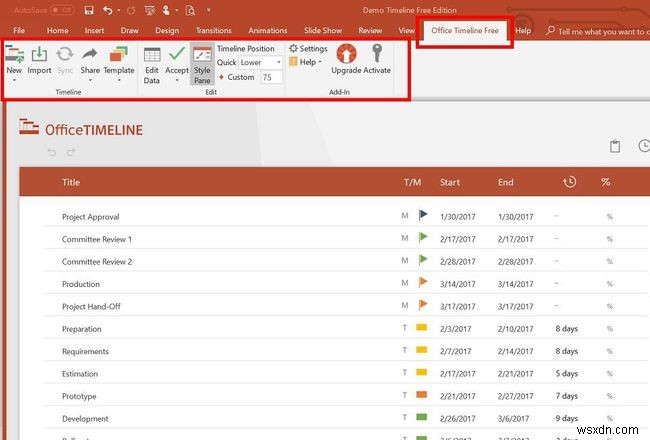
Task: Click the yellow bar swatch for Requirements
Action: (422, 350)
